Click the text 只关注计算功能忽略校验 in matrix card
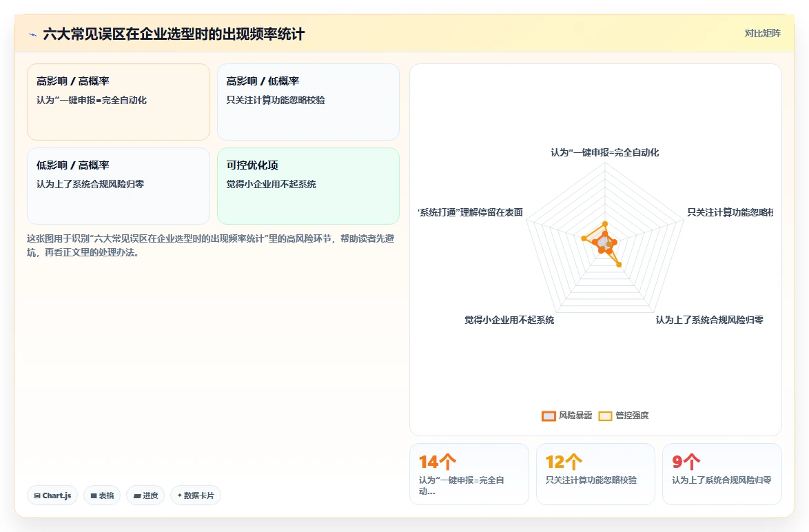The image size is (809, 532). tap(276, 100)
